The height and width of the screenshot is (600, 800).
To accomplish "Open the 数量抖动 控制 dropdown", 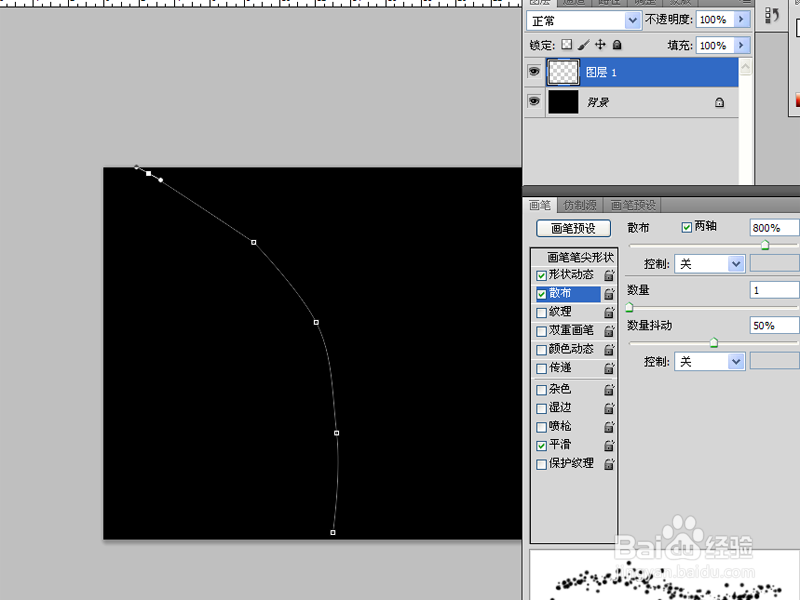I will (x=709, y=362).
